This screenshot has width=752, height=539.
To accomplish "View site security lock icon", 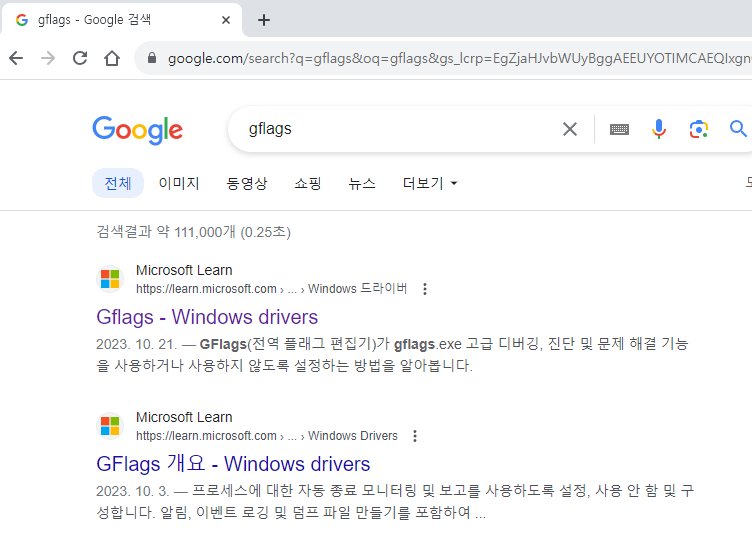I will [x=152, y=58].
